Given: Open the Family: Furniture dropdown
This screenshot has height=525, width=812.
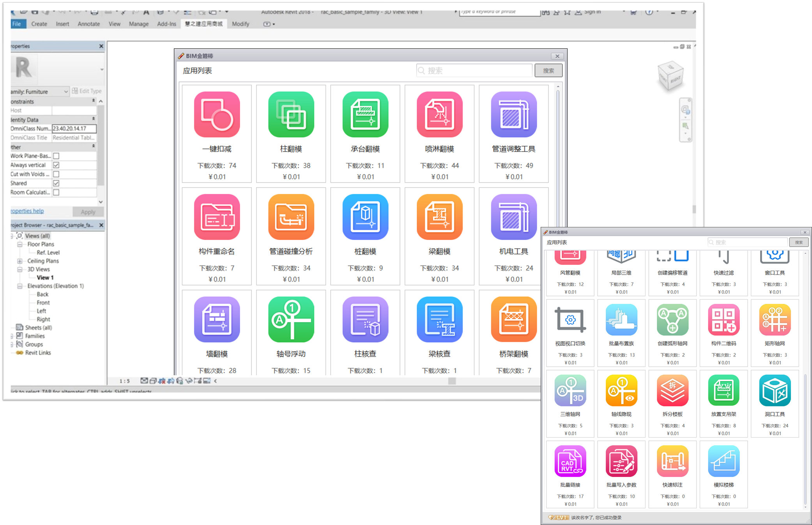Looking at the screenshot, I should tap(40, 91).
